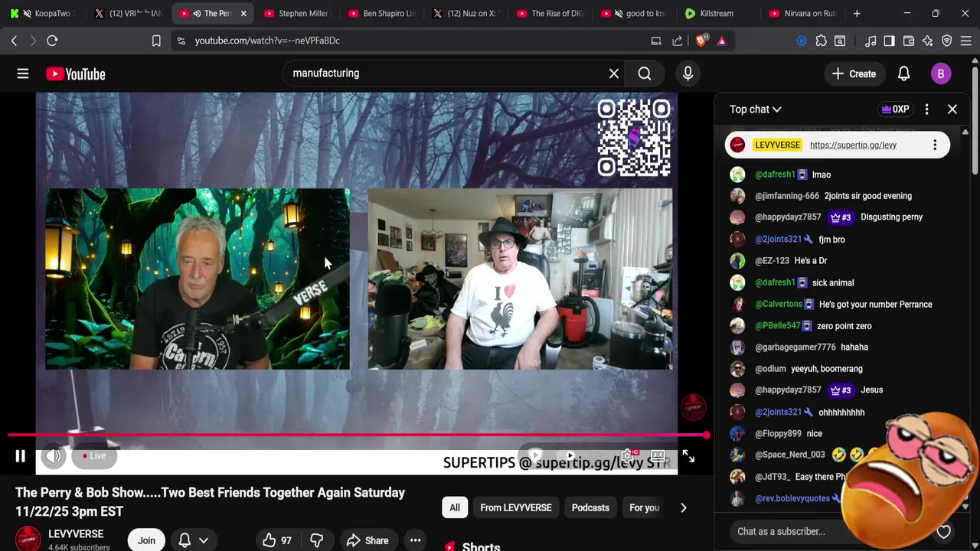This screenshot has width=980, height=551.
Task: Mute the video player volume
Action: click(53, 456)
